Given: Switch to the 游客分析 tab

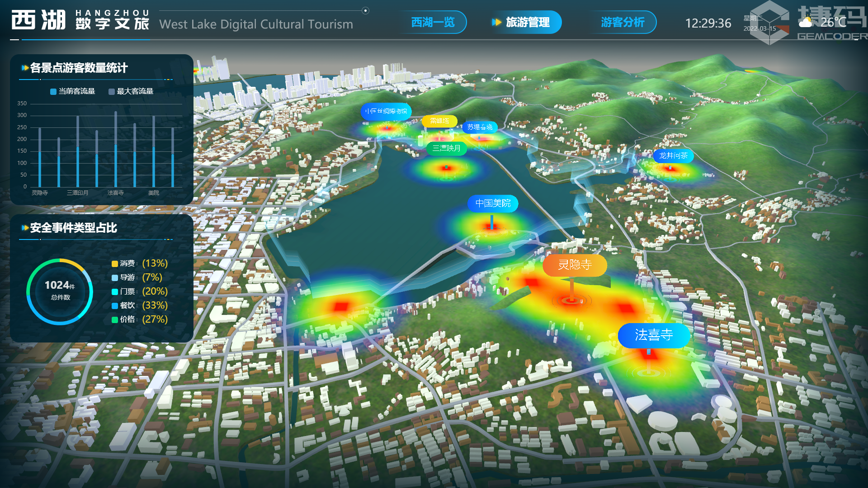Looking at the screenshot, I should coord(623,22).
